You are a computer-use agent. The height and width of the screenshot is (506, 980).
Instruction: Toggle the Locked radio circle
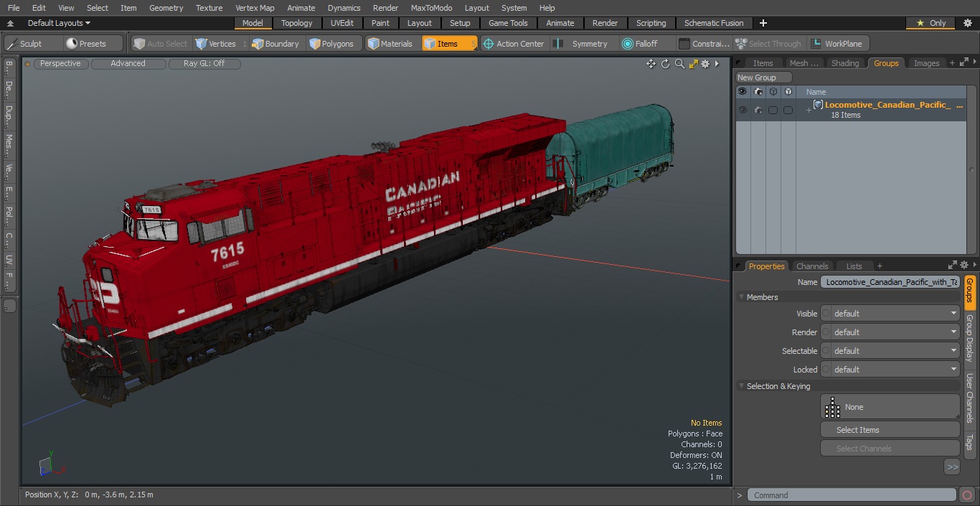pyautogui.click(x=826, y=370)
